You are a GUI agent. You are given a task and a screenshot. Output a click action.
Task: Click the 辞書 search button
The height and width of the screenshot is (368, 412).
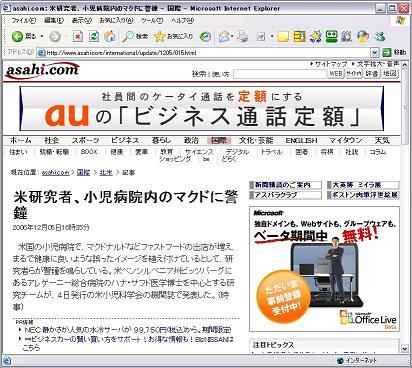(x=372, y=73)
